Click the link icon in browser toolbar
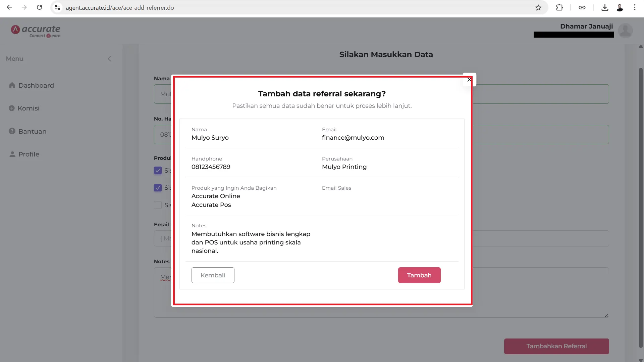This screenshot has width=644, height=362. click(582, 7)
